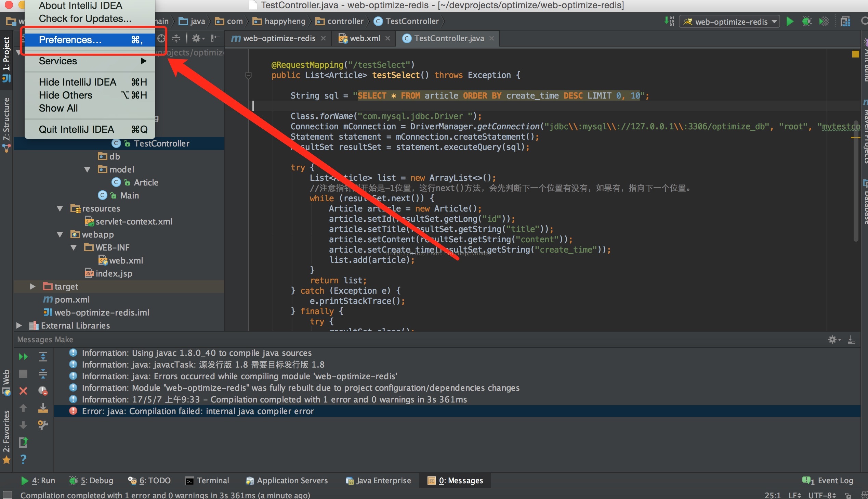The height and width of the screenshot is (499, 868).
Task: Collapse all messages icon
Action: pos(43,373)
